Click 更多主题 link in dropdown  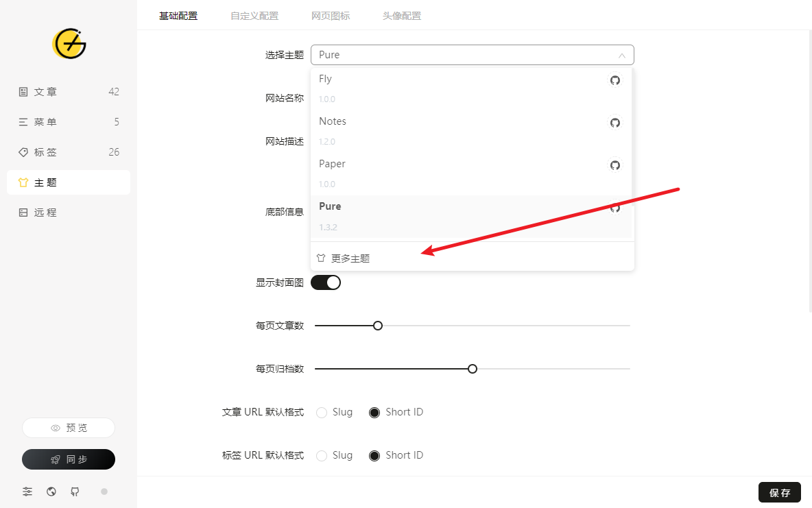tap(350, 258)
